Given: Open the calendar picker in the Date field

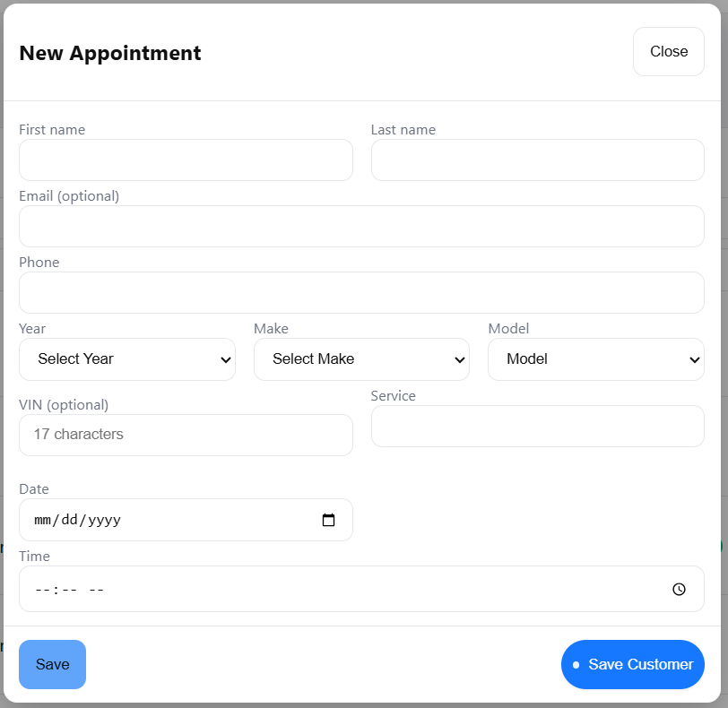Looking at the screenshot, I should pyautogui.click(x=329, y=520).
